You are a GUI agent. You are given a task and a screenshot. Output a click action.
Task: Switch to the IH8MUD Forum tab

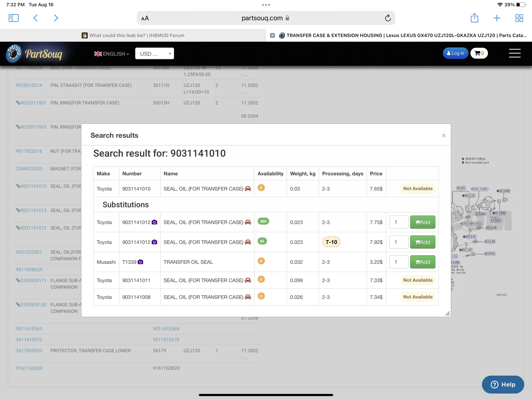[x=133, y=35]
